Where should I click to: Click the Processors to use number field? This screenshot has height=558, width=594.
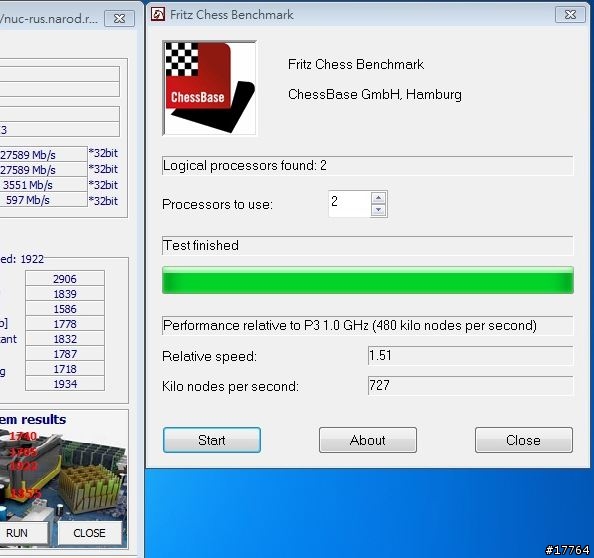[x=350, y=203]
